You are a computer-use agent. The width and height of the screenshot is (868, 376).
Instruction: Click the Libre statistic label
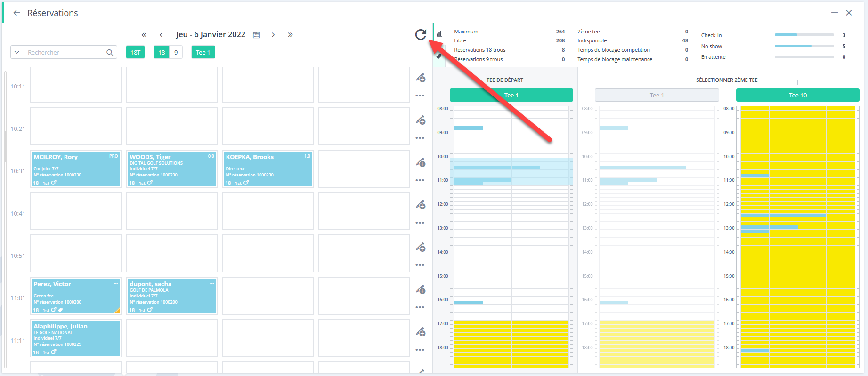[x=460, y=40]
